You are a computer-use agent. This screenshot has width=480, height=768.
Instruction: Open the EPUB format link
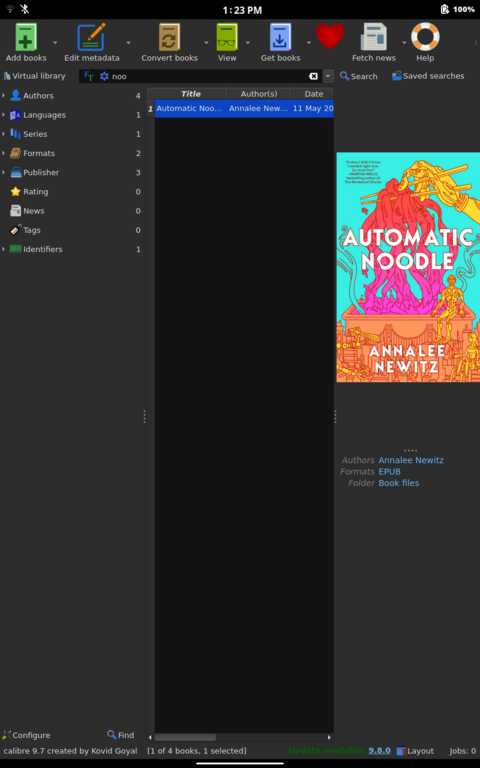(x=389, y=472)
